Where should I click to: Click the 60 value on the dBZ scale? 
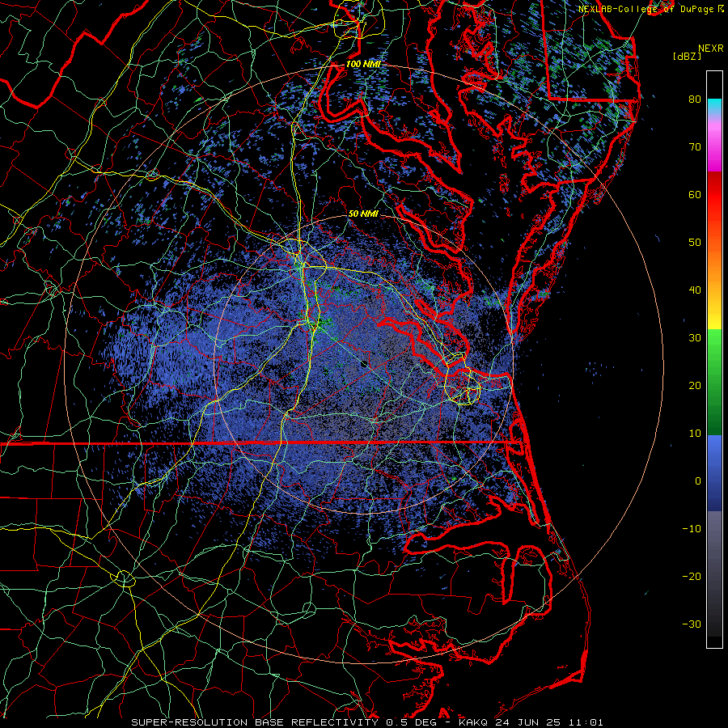(x=695, y=194)
